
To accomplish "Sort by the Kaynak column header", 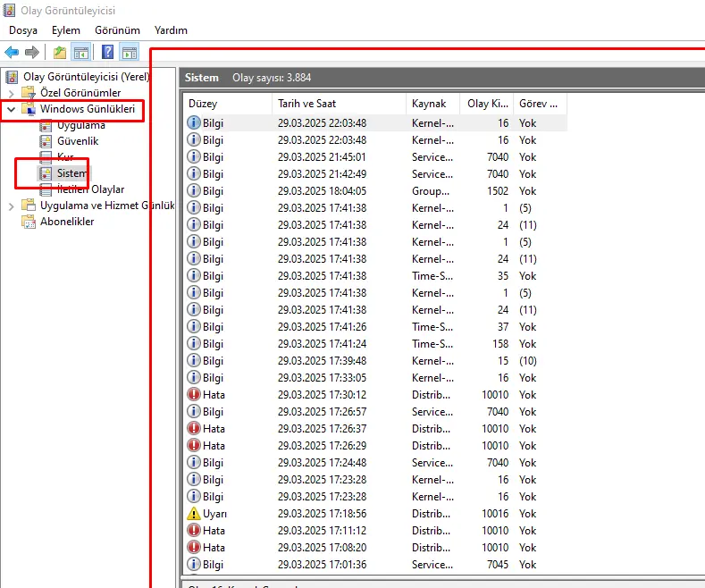I will (x=433, y=104).
